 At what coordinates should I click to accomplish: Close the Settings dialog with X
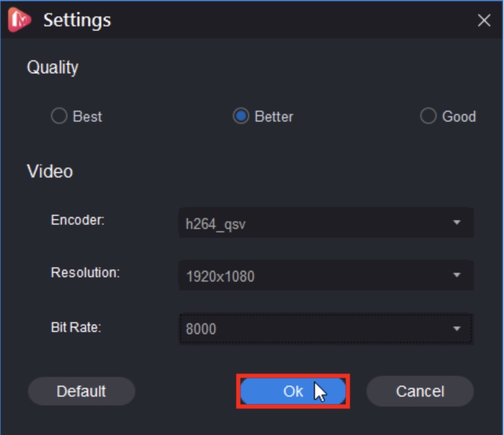pyautogui.click(x=484, y=20)
